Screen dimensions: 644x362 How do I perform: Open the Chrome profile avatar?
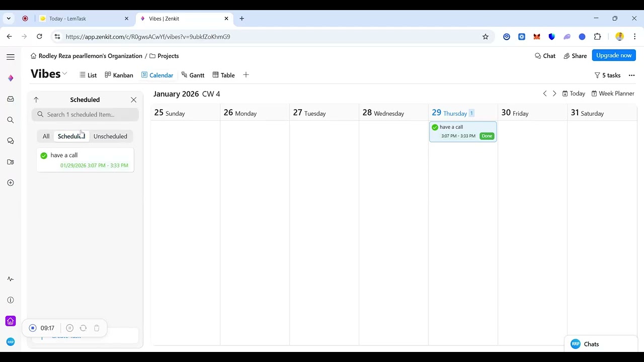(620, 37)
